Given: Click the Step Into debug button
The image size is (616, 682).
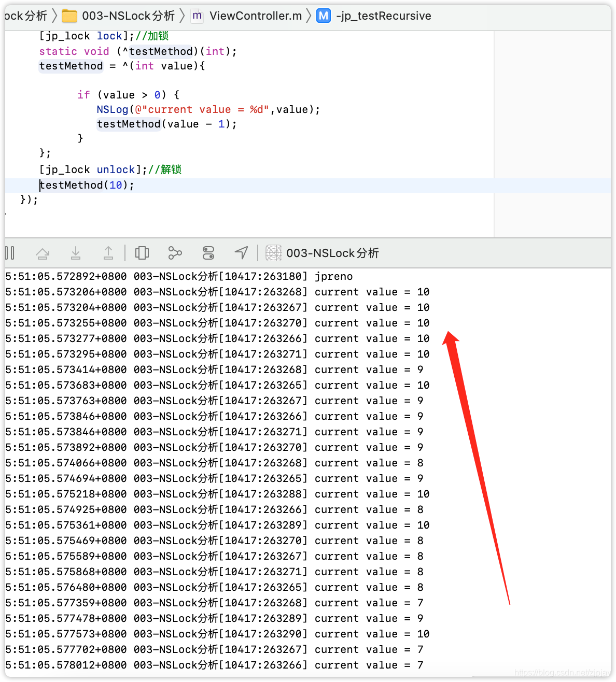Looking at the screenshot, I should click(76, 253).
